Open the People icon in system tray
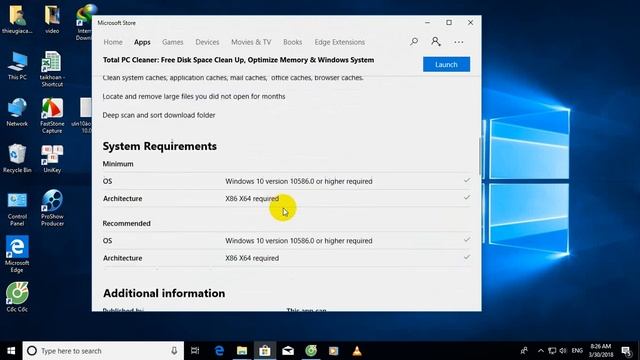The width and height of the screenshot is (640, 360). 524,351
